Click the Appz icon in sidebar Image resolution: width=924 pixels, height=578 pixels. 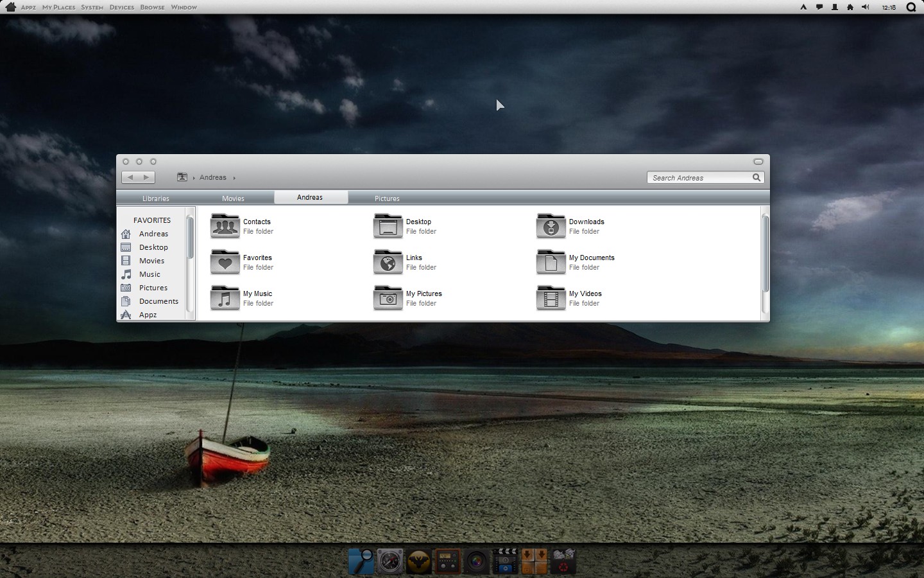[x=126, y=315]
